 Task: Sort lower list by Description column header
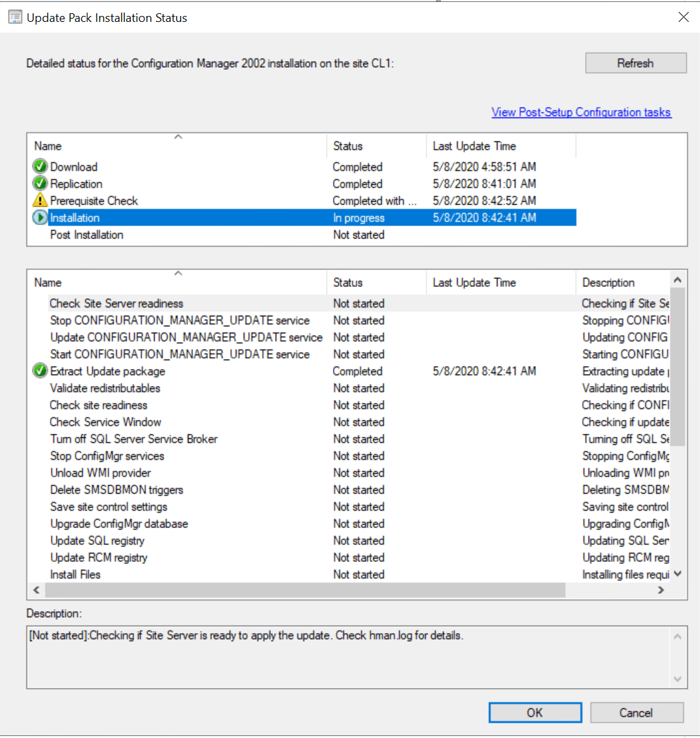[x=623, y=282]
